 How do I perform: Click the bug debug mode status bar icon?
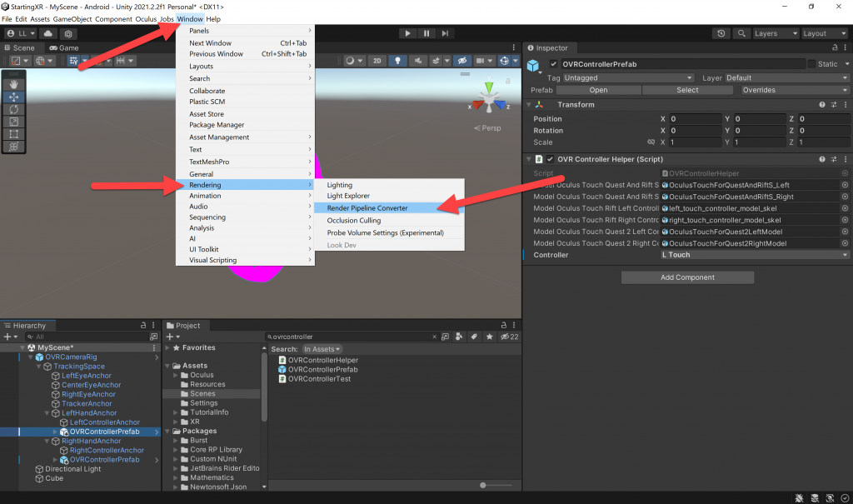click(x=799, y=498)
